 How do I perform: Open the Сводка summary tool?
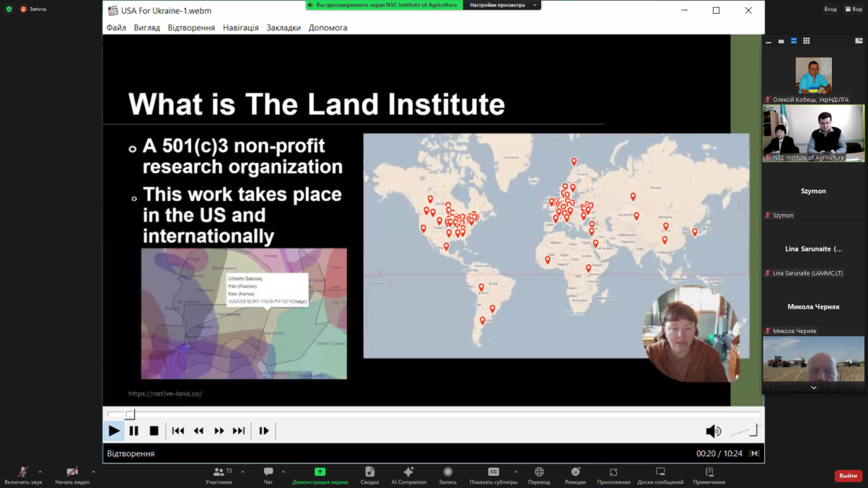[x=369, y=475]
